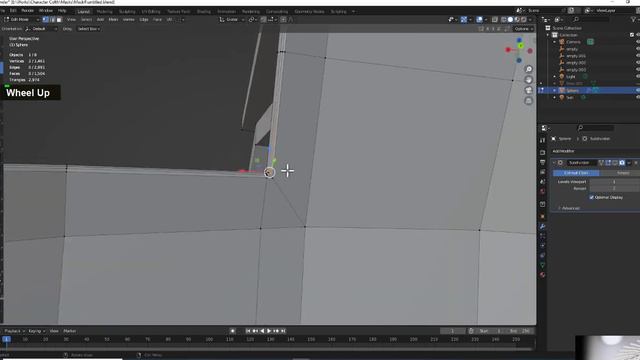
Task: Open the Render menu
Action: pyautogui.click(x=27, y=11)
